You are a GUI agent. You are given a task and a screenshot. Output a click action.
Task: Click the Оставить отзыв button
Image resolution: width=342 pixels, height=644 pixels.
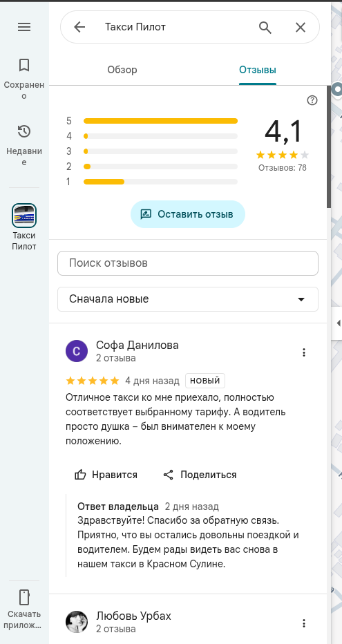point(188,214)
